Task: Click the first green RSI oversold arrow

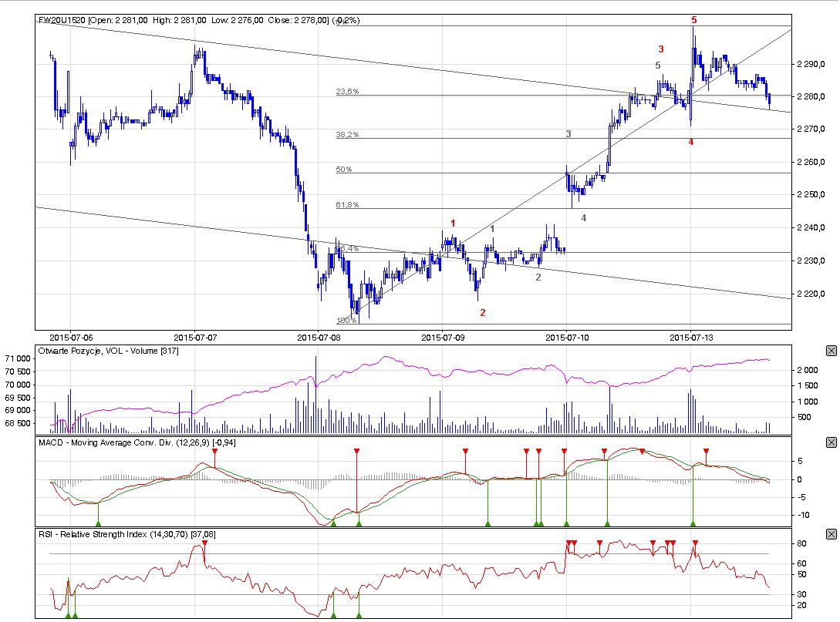Action: (x=68, y=615)
